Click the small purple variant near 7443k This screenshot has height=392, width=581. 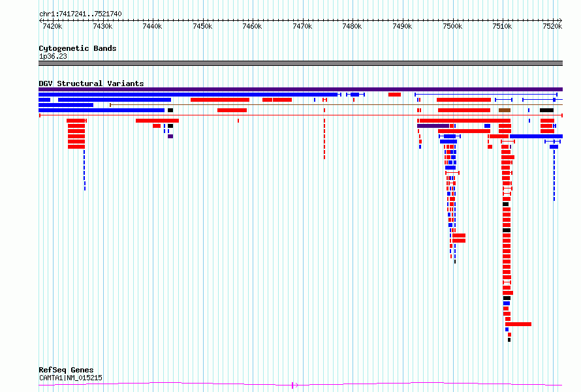tap(170, 136)
